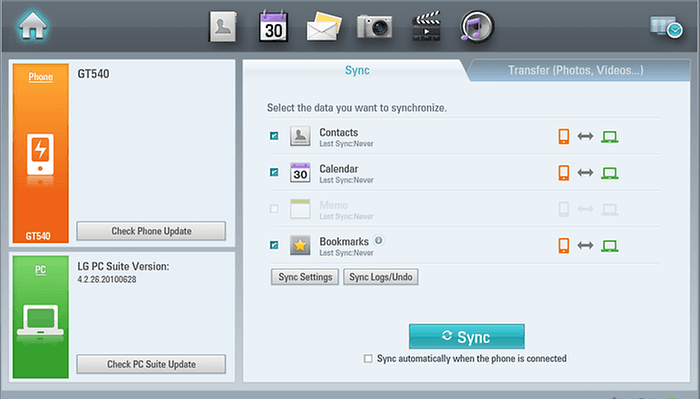Click the Check PC Suite Update button

tap(151, 364)
